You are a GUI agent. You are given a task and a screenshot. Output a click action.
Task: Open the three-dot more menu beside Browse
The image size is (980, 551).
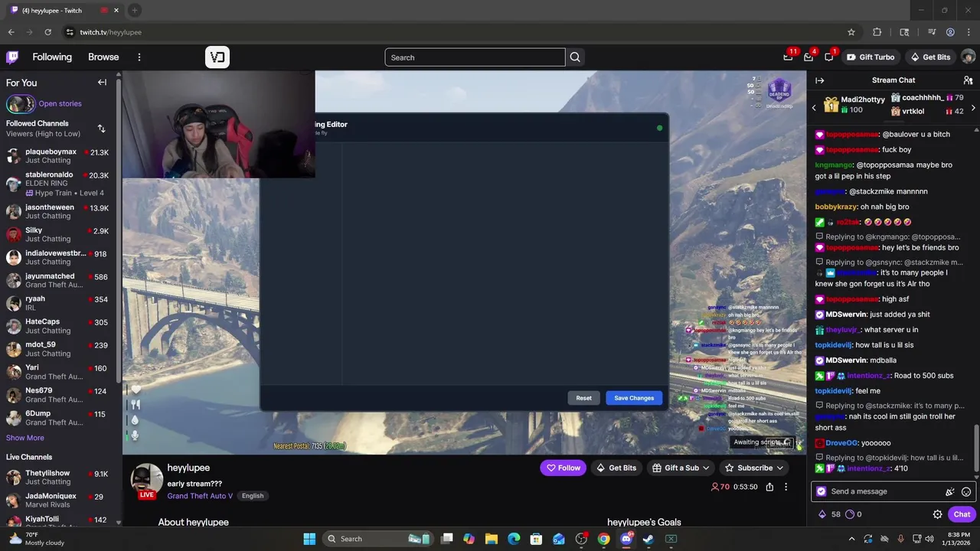[x=139, y=57]
